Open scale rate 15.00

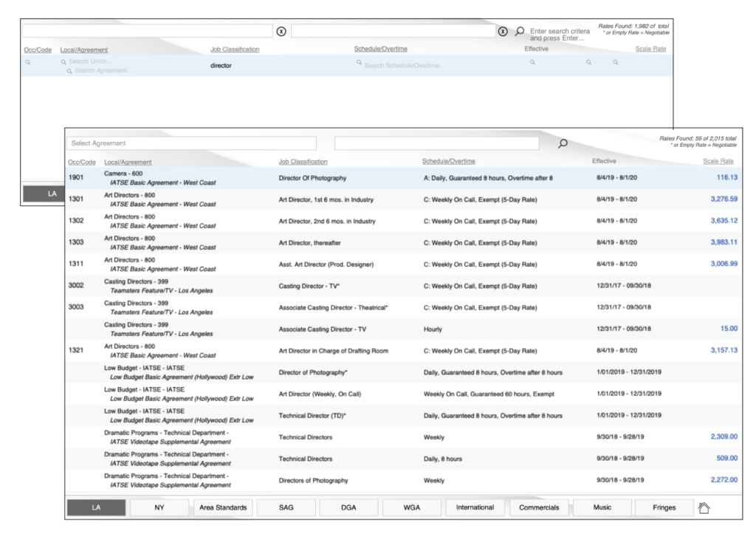[x=729, y=329]
